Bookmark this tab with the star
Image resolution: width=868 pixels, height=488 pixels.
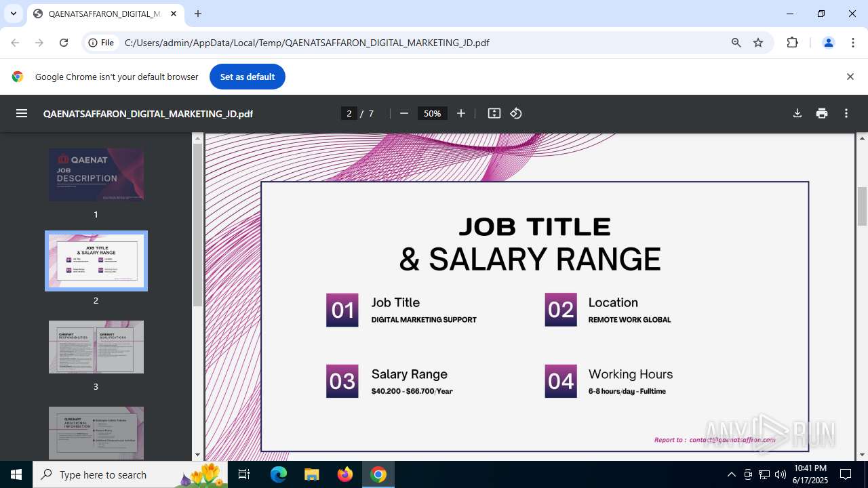(758, 43)
